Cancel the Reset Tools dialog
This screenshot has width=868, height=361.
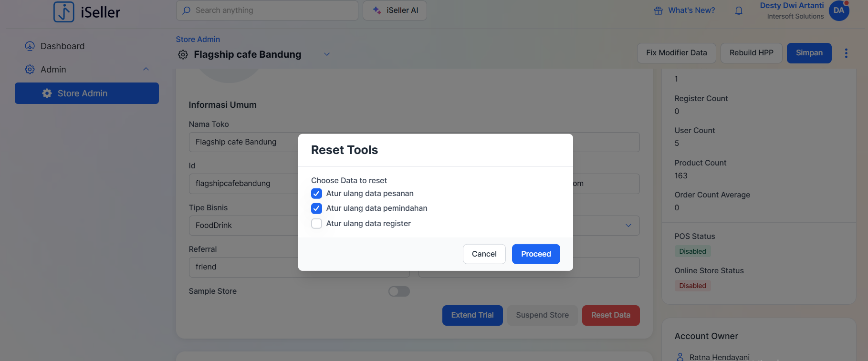click(484, 254)
